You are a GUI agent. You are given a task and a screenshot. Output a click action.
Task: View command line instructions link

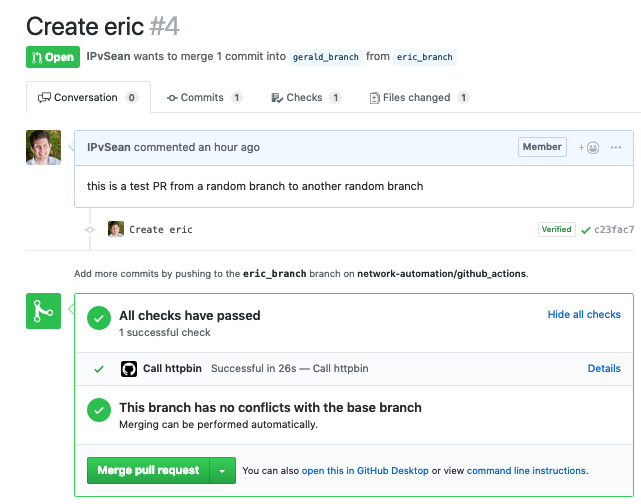click(526, 471)
